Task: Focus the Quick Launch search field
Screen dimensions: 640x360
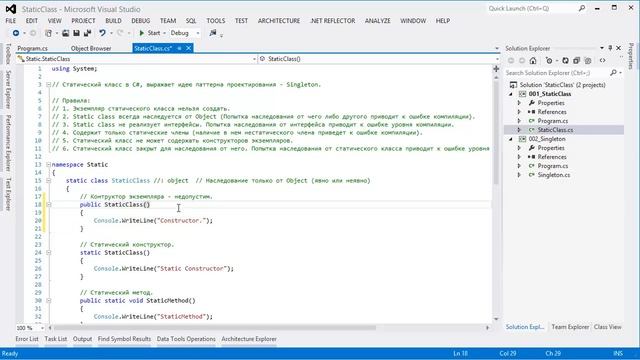Action: tap(532, 8)
